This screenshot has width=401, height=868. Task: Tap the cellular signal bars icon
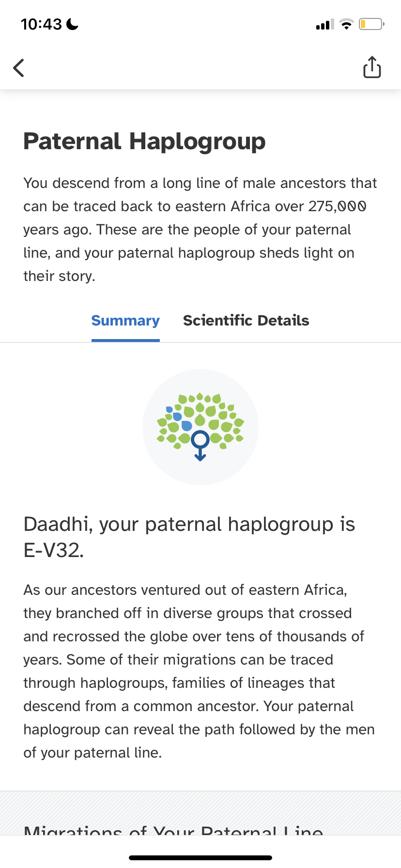click(x=325, y=24)
